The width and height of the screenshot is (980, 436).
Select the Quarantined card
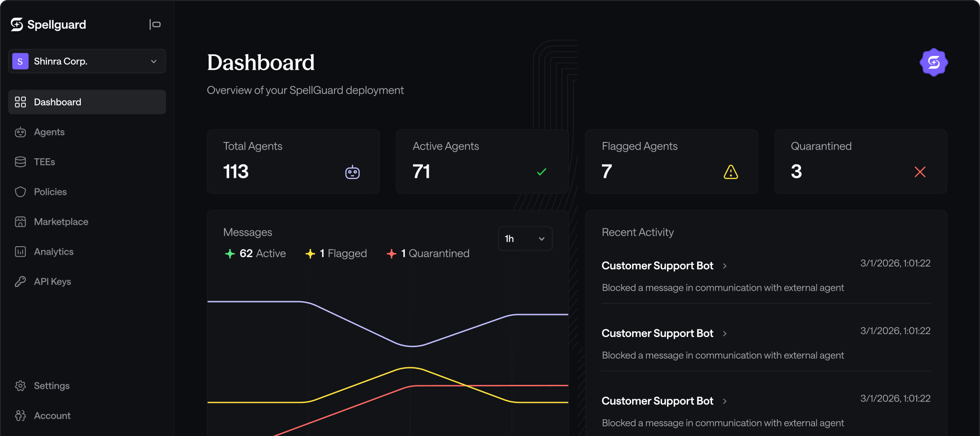[x=861, y=162]
